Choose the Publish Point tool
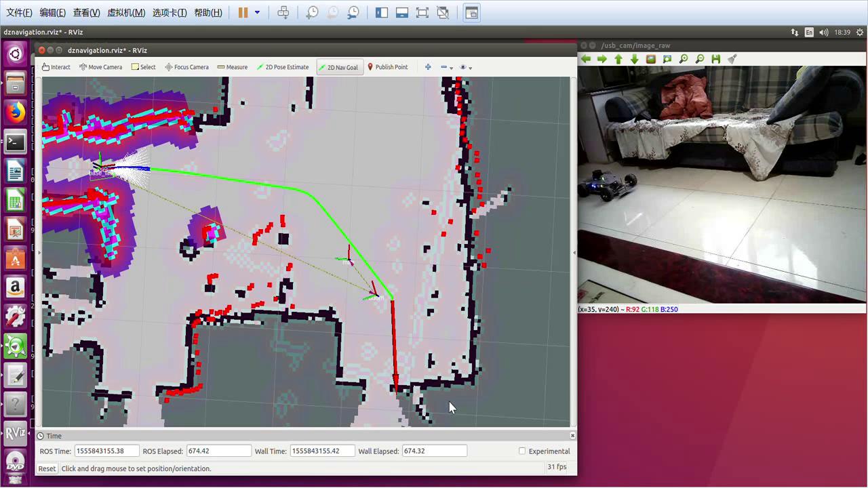The height and width of the screenshot is (488, 868). tap(387, 67)
